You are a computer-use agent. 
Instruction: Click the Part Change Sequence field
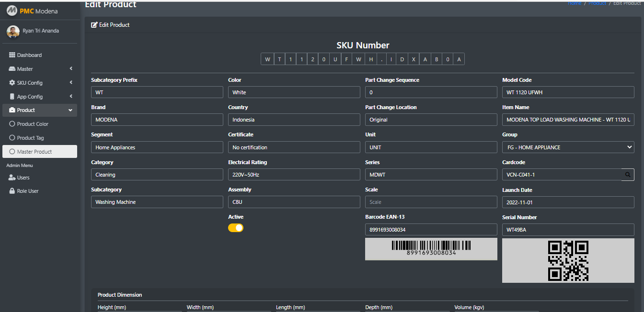pos(431,92)
